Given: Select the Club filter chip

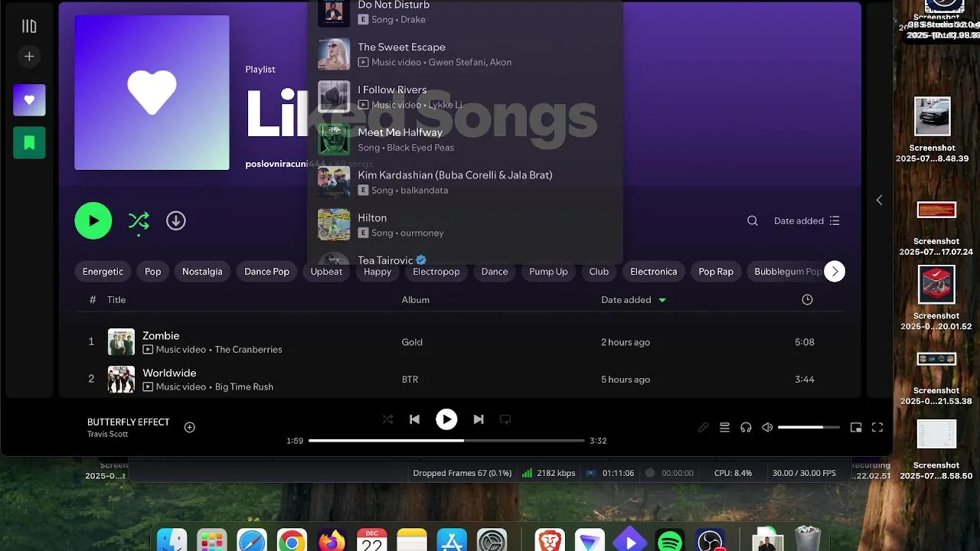Looking at the screenshot, I should tap(599, 272).
